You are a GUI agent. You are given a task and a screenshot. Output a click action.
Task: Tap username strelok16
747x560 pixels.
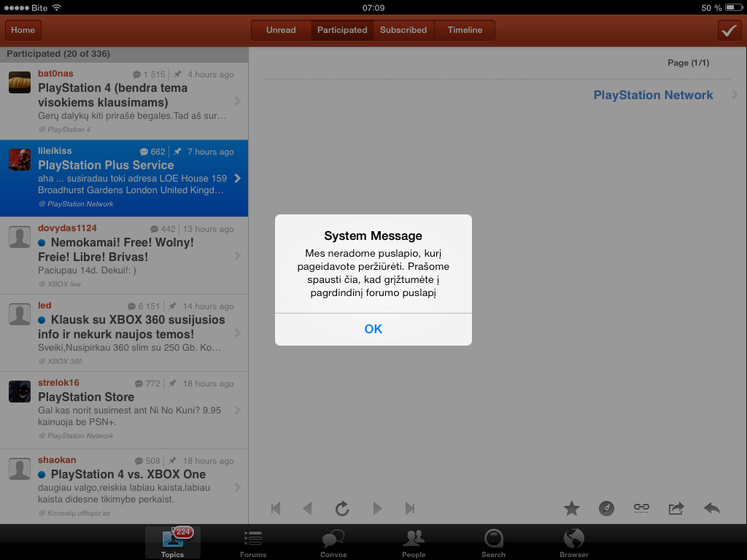pyautogui.click(x=58, y=382)
